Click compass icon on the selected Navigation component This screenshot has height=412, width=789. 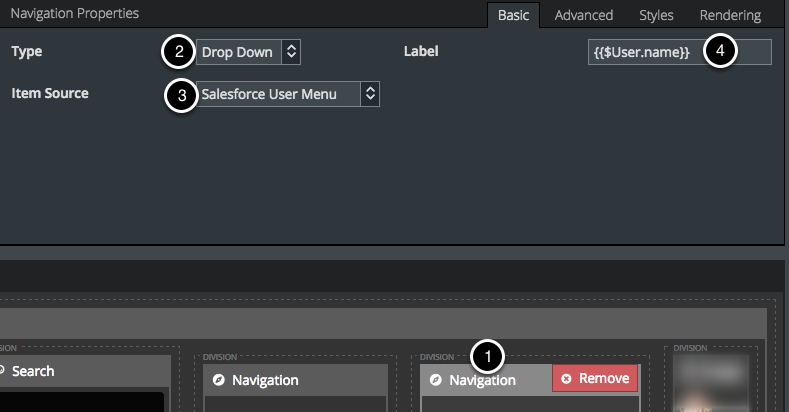coord(436,380)
